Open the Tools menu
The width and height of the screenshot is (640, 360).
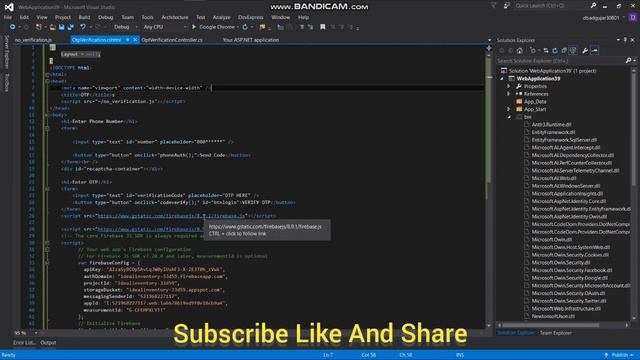(147, 17)
